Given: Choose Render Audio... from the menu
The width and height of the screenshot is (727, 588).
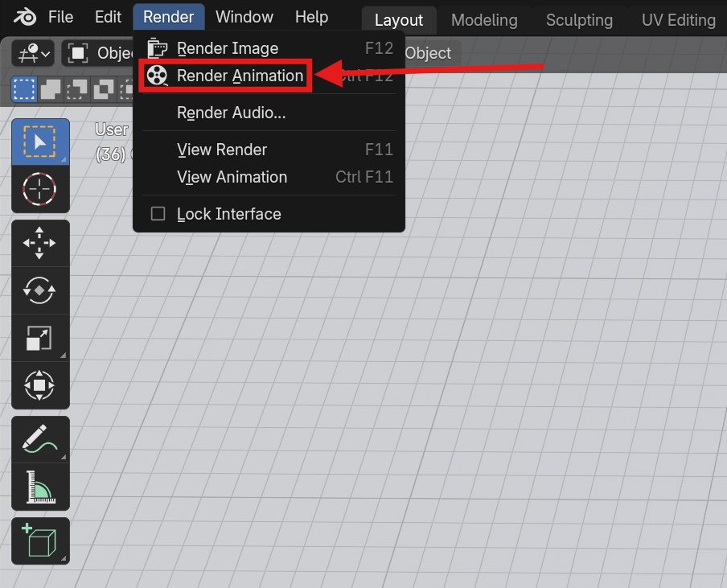Looking at the screenshot, I should pos(269,113).
